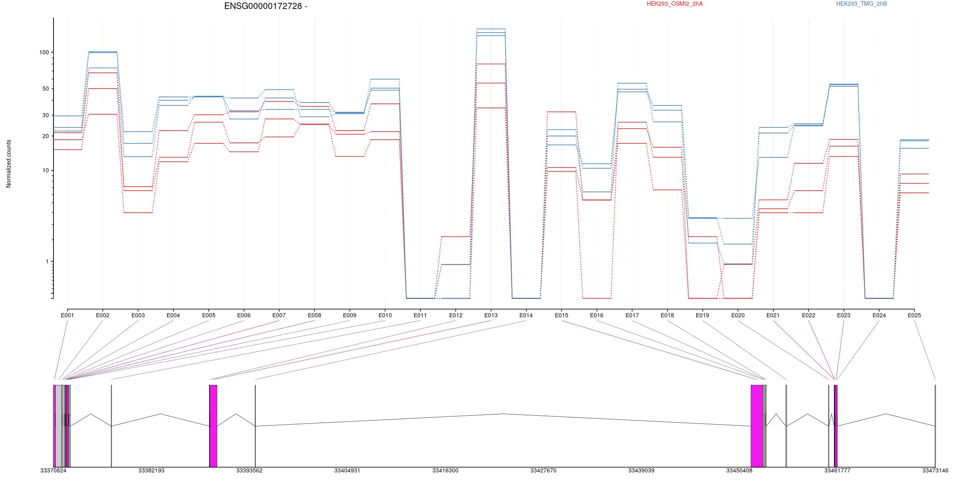Click the exon label E024
The image size is (980, 490).
tap(879, 315)
